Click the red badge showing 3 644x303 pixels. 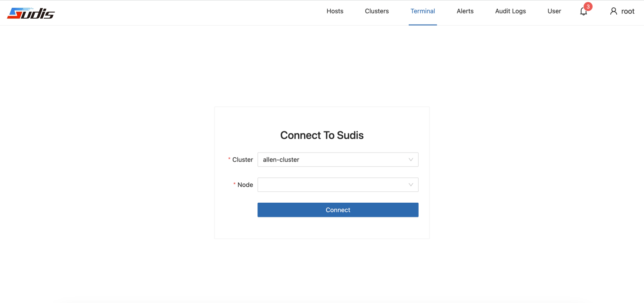point(588,6)
